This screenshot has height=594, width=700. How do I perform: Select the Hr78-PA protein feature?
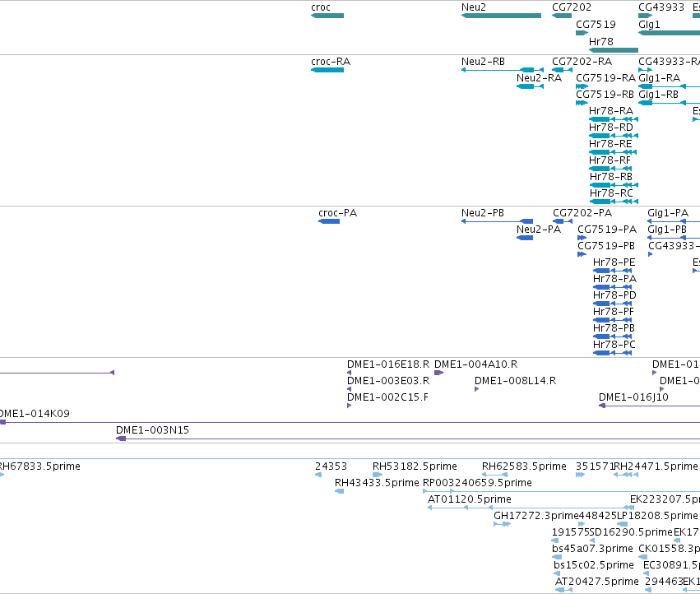(x=612, y=287)
